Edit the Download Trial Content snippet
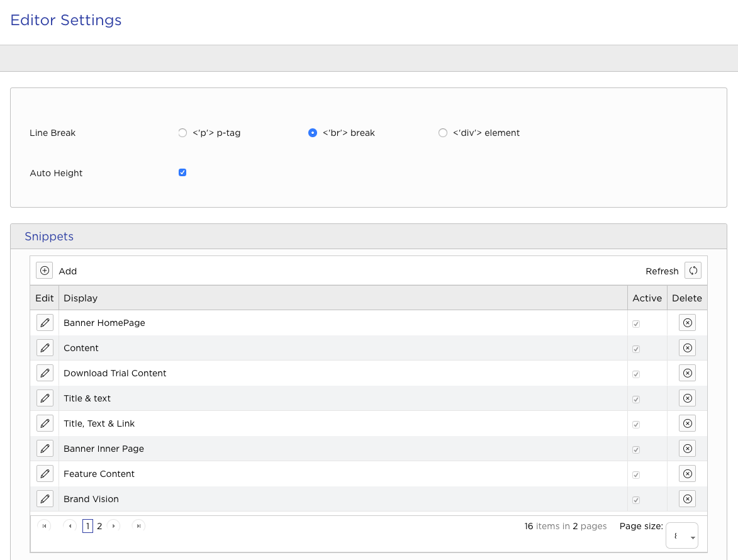The height and width of the screenshot is (560, 738). [45, 373]
